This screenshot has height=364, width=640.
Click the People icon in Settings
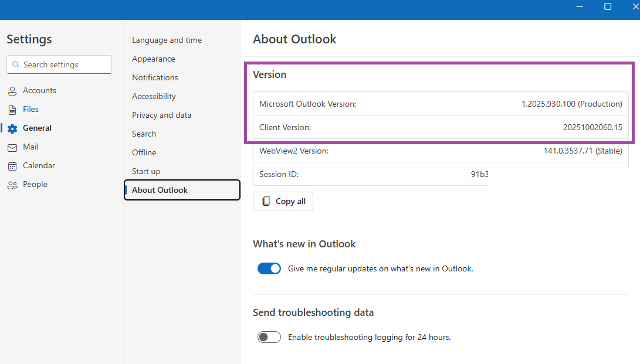(x=12, y=185)
